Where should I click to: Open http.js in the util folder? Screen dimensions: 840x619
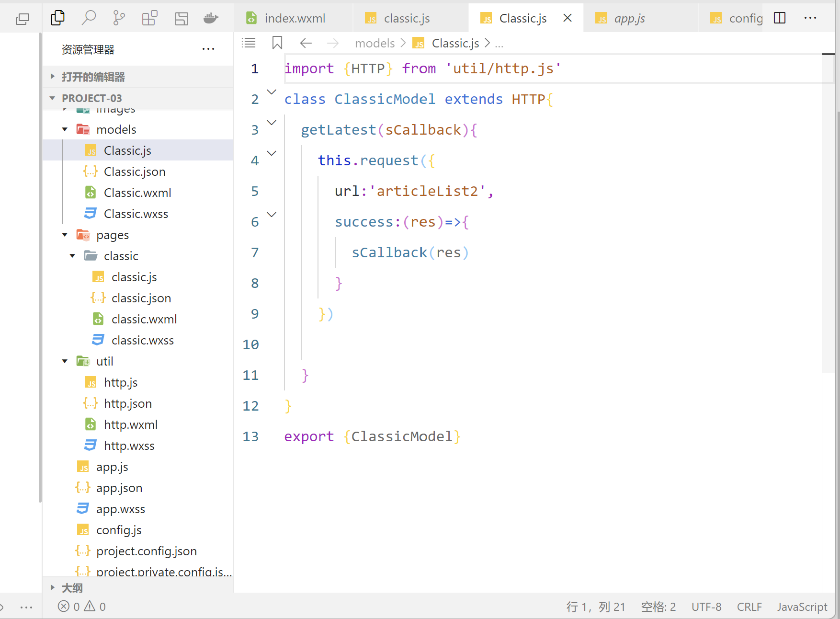pos(138,382)
